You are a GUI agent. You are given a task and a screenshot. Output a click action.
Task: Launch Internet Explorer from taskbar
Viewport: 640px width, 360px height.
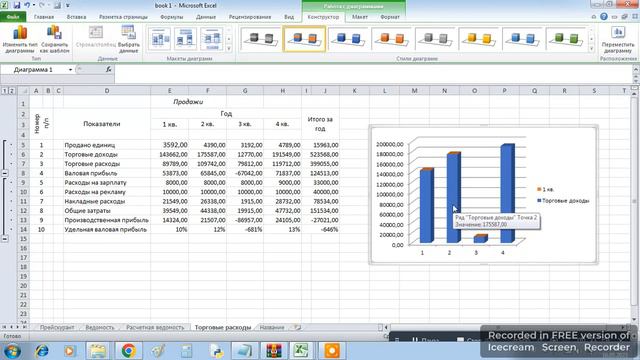pos(41,351)
